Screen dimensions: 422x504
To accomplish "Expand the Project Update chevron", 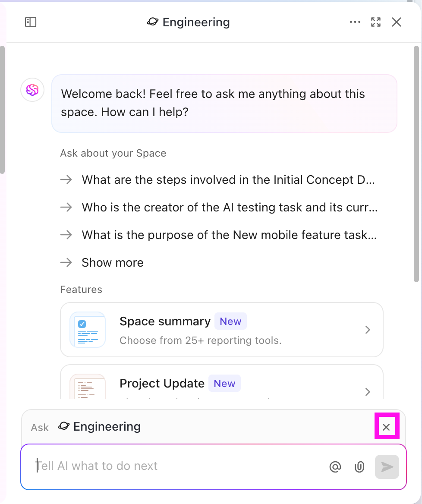I will (368, 391).
